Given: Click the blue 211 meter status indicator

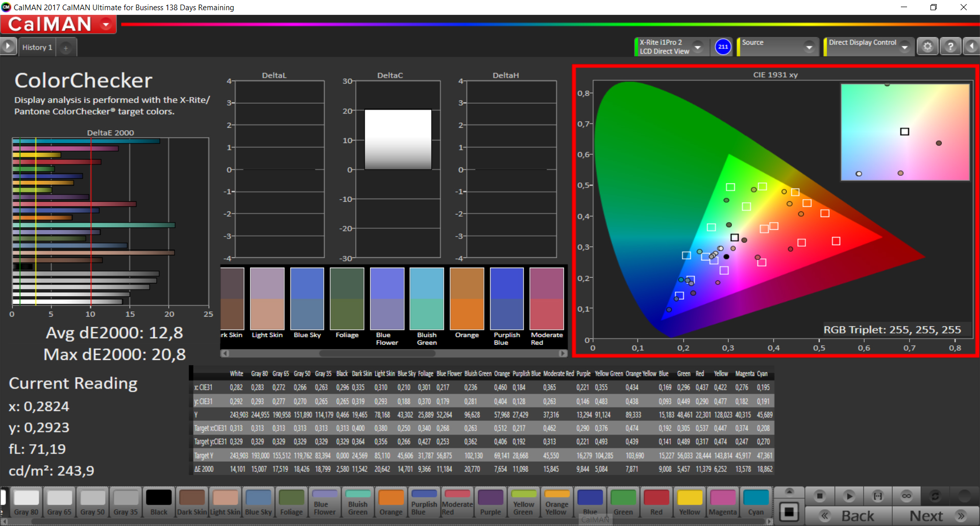Looking at the screenshot, I should click(x=723, y=46).
